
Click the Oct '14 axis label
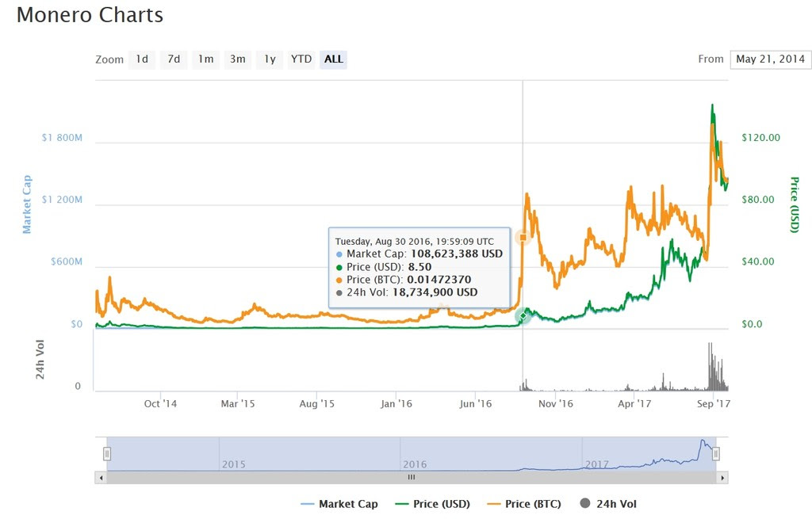coord(160,403)
